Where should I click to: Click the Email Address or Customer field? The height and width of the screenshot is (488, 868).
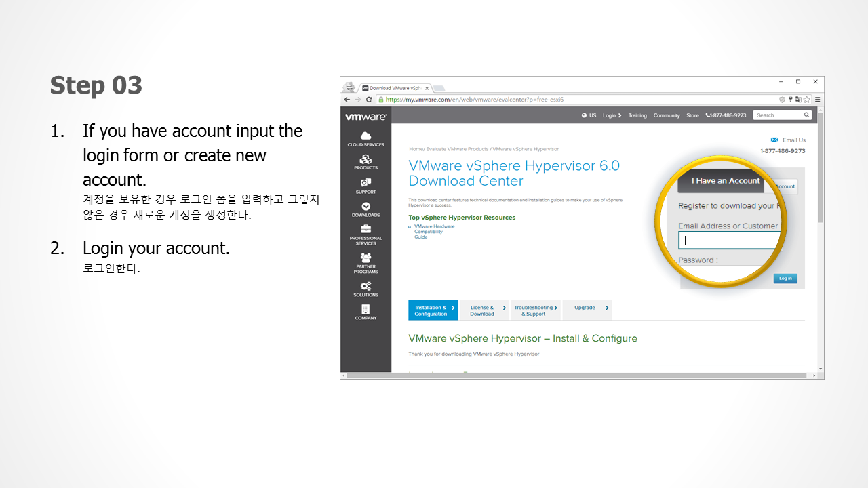pos(731,240)
